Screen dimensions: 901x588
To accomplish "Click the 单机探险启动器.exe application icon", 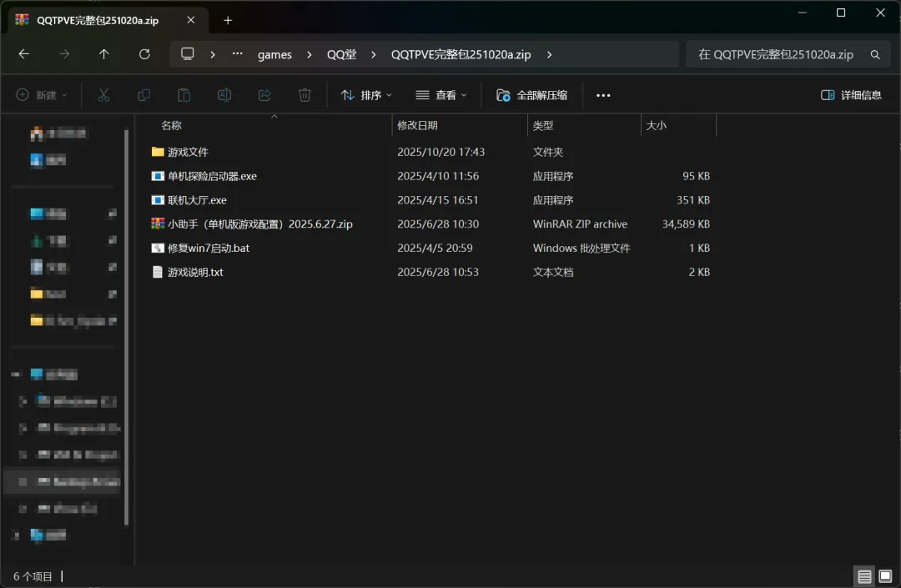I will click(158, 176).
